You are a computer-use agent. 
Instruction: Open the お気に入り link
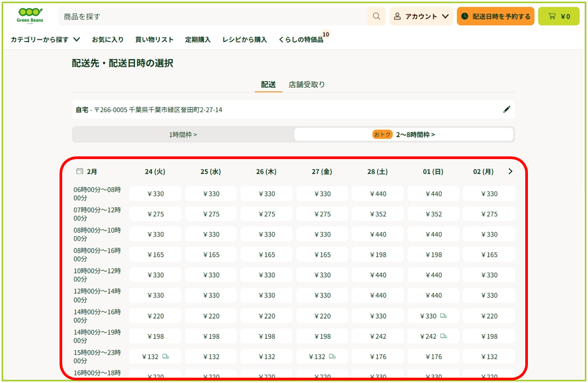[107, 39]
